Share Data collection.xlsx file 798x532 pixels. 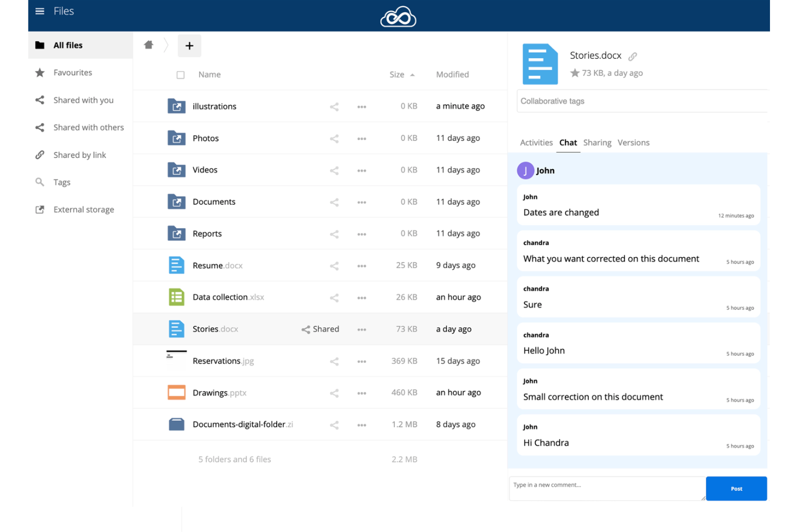[334, 298]
